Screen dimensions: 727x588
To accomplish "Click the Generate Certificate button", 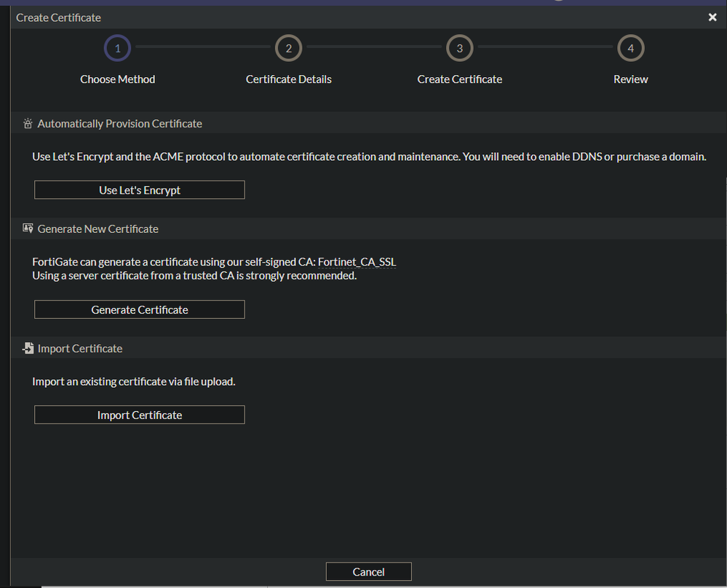I will tap(140, 310).
